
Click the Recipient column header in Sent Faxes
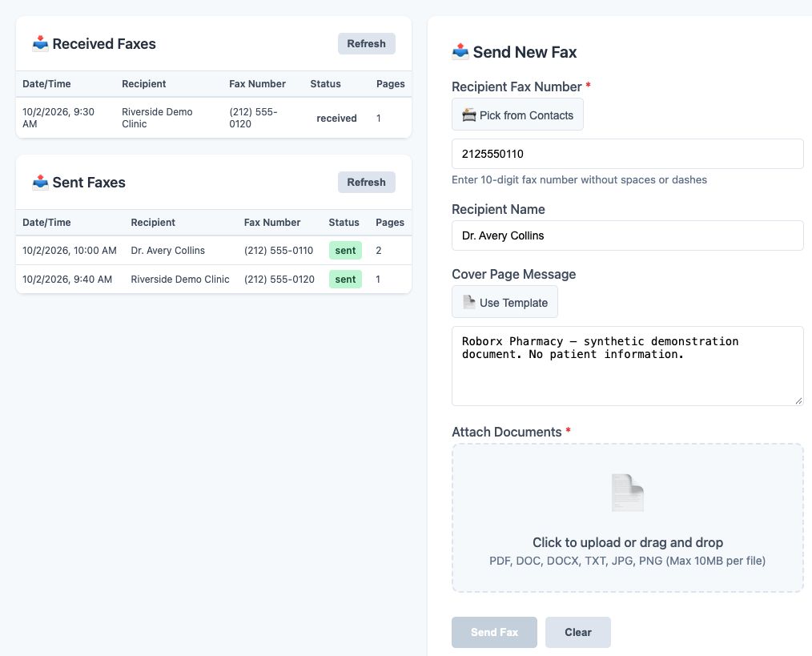(153, 223)
